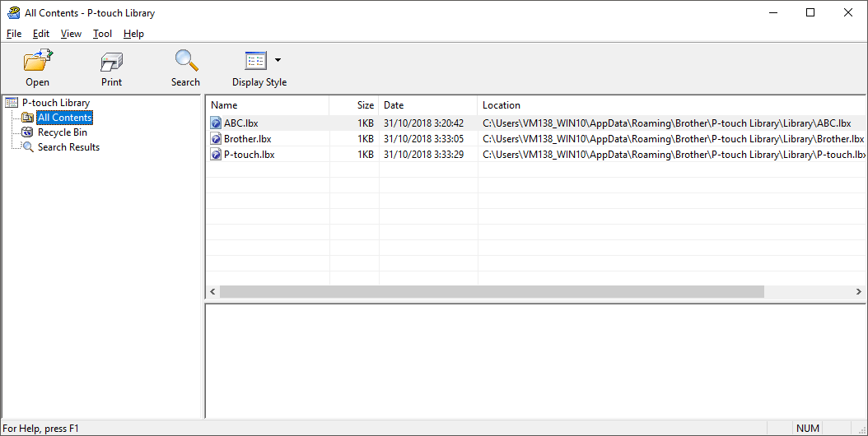Click the Recycle Bin icon in tree

(28, 132)
